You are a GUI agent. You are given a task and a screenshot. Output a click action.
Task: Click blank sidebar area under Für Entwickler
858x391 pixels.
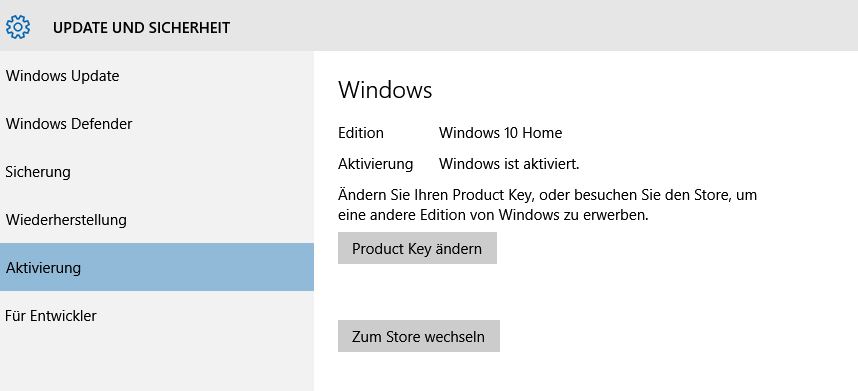[x=156, y=365]
